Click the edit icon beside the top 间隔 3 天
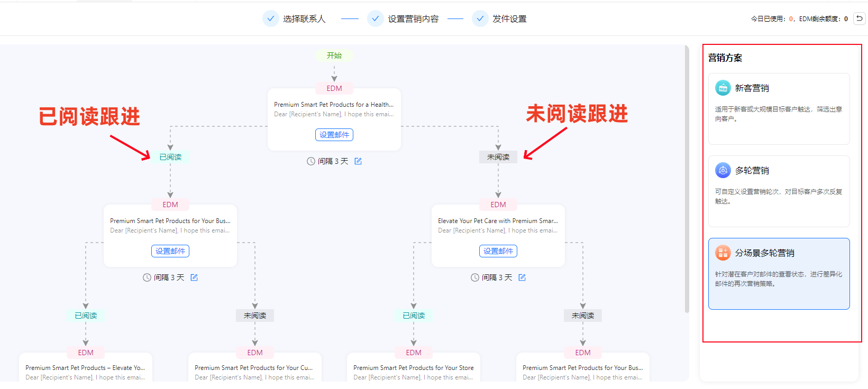Screen dimensions: 868x389 coord(358,161)
